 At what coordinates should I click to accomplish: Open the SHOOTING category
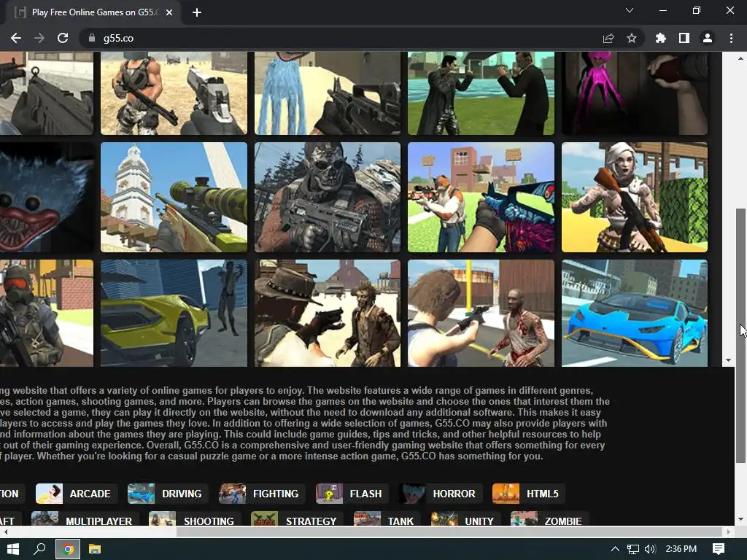195,519
